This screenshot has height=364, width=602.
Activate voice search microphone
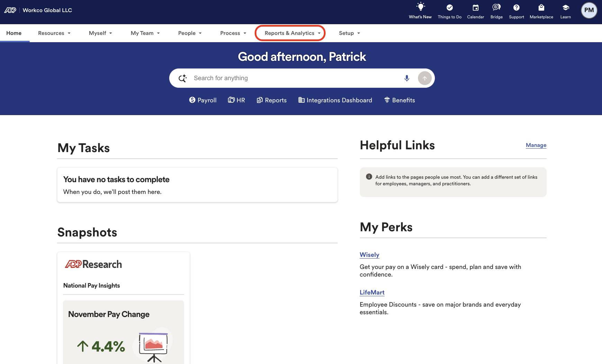point(407,78)
